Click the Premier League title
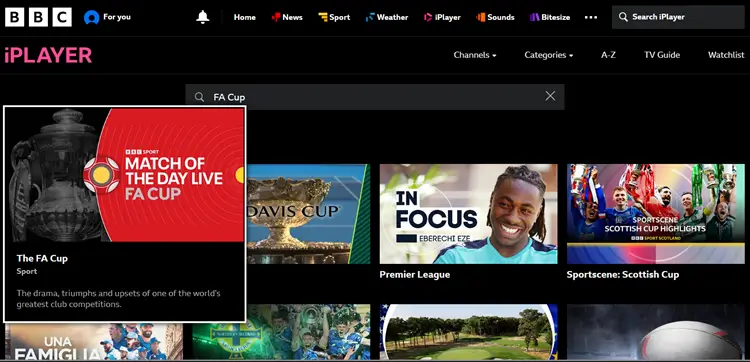This screenshot has height=362, width=750. [x=415, y=274]
